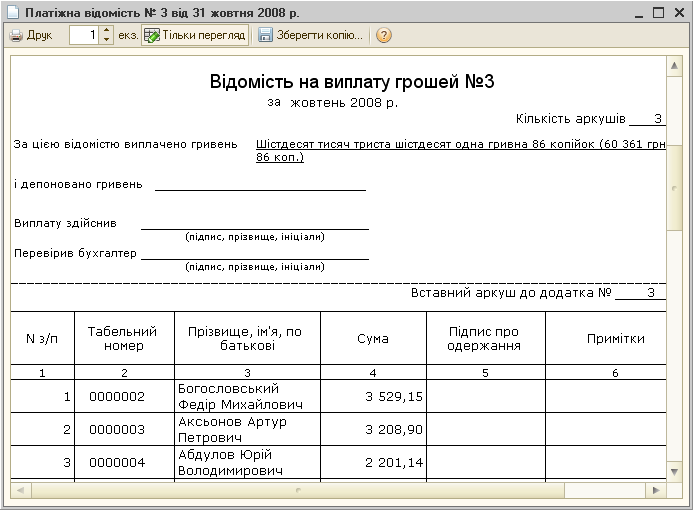Click horizontal scrollbar left arrow
The height and width of the screenshot is (510, 693).
(x=20, y=490)
